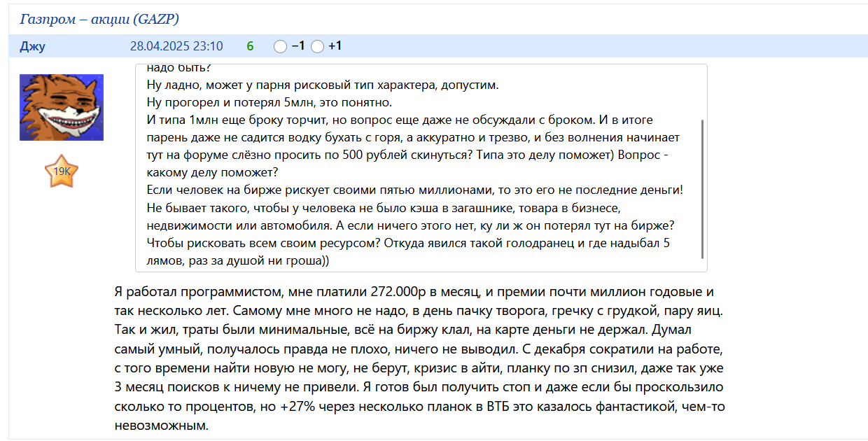Click the +1 label text

335,47
